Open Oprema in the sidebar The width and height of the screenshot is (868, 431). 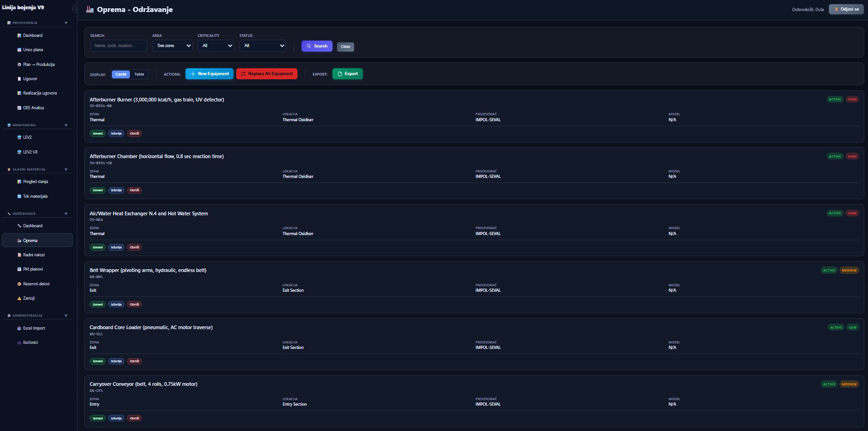point(37,240)
